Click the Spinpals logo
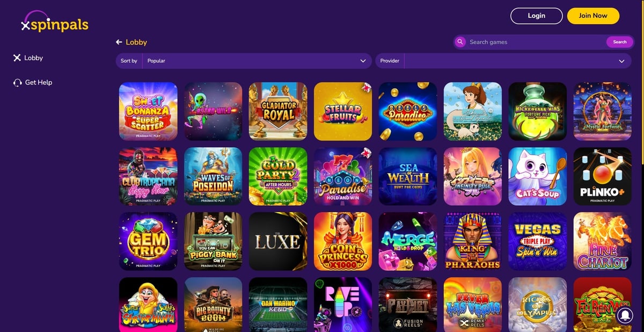The height and width of the screenshot is (332, 644). click(54, 21)
